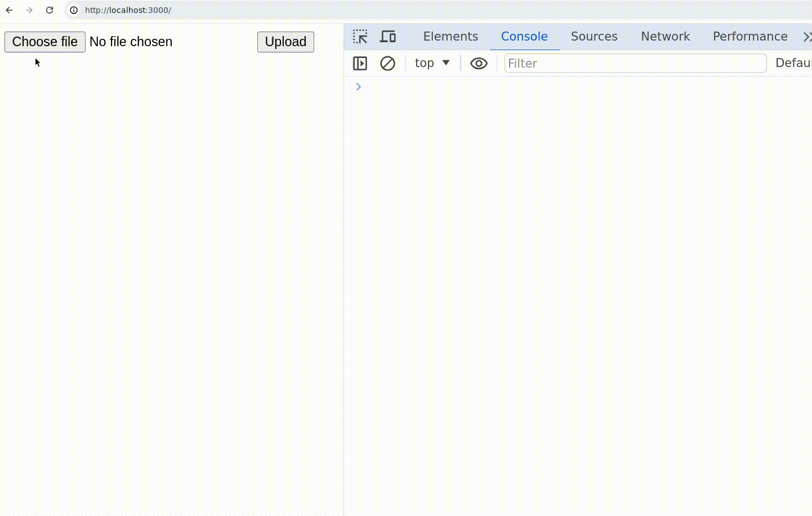This screenshot has width=812, height=516.
Task: Open the 'top' JavaScript context dropdown
Action: pyautogui.click(x=432, y=63)
